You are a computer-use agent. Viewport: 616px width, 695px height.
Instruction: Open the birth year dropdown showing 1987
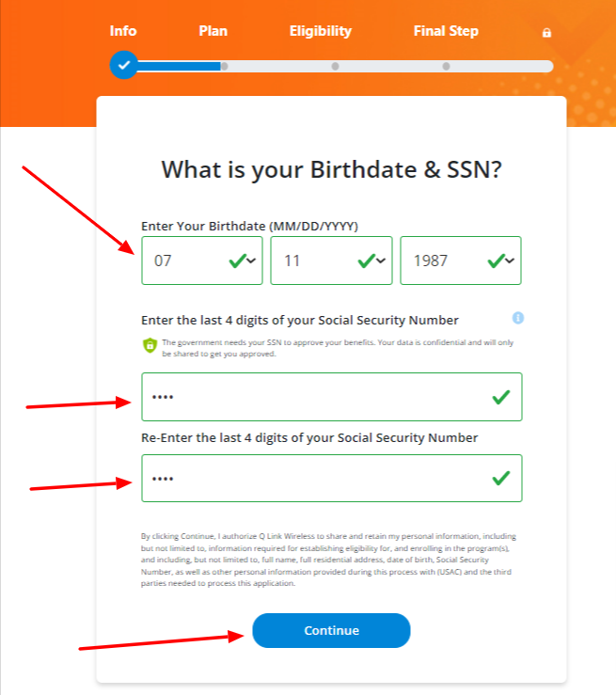coord(461,261)
